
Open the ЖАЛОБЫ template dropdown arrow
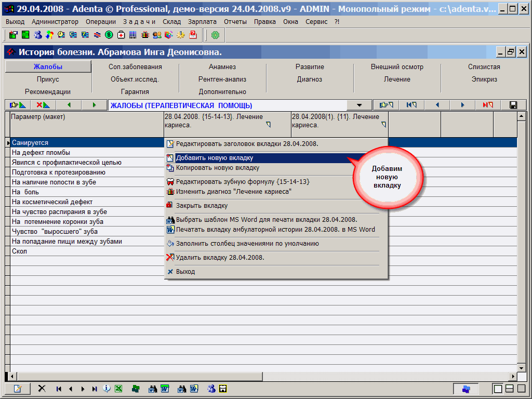click(x=360, y=105)
